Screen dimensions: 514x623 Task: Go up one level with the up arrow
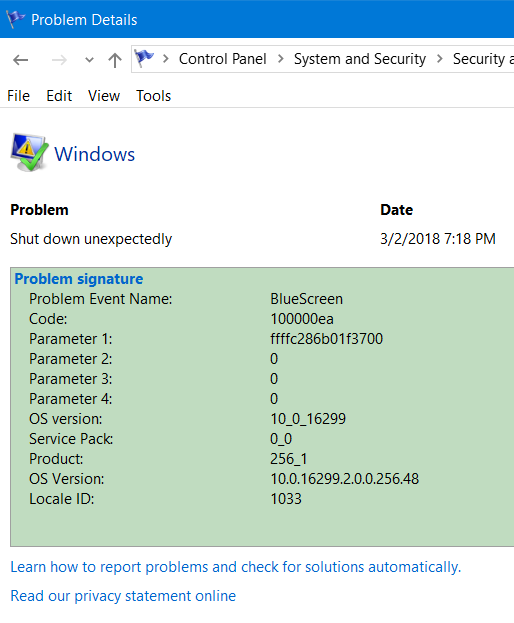point(115,60)
